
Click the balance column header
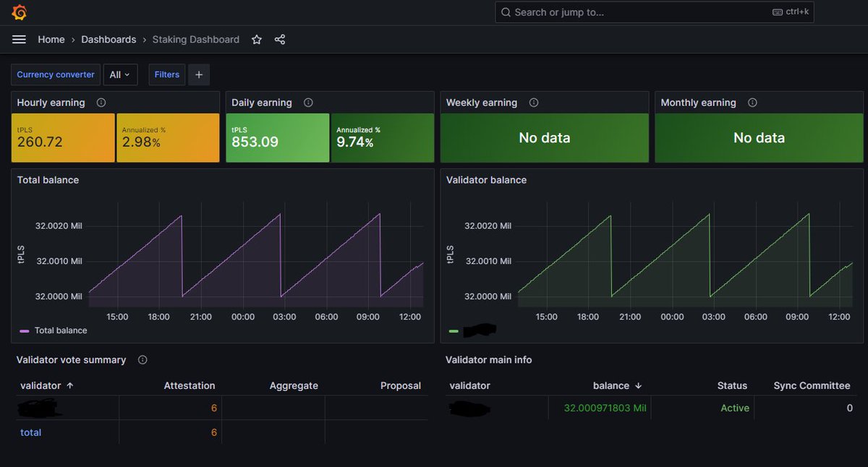click(611, 386)
